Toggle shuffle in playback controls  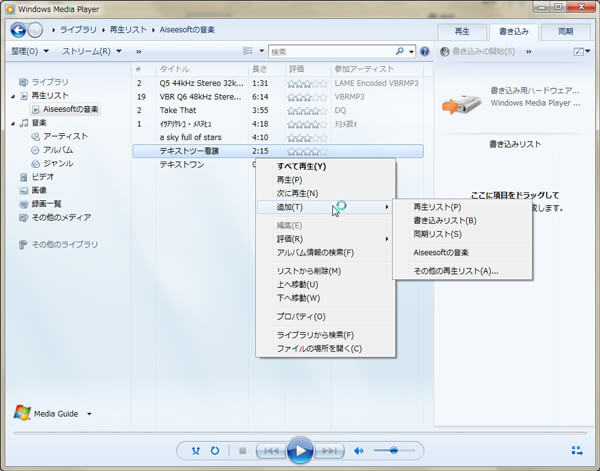click(x=196, y=451)
